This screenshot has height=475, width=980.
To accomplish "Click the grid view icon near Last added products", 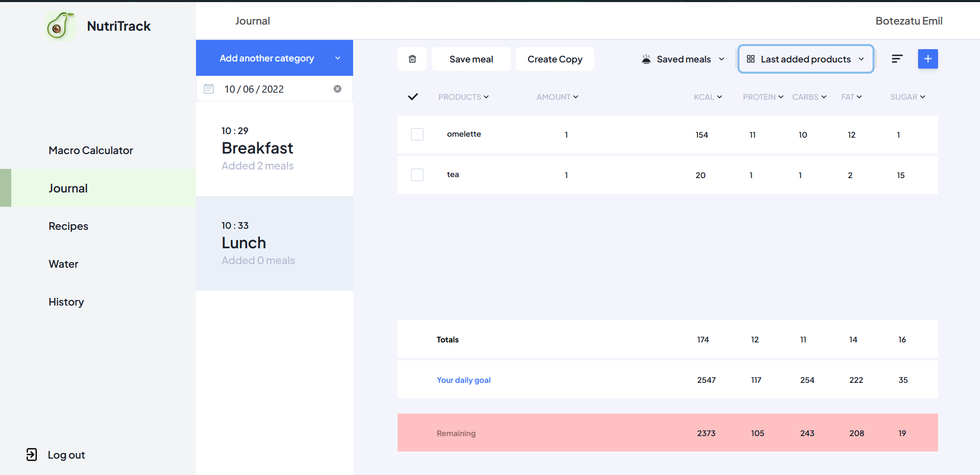I will tap(750, 58).
